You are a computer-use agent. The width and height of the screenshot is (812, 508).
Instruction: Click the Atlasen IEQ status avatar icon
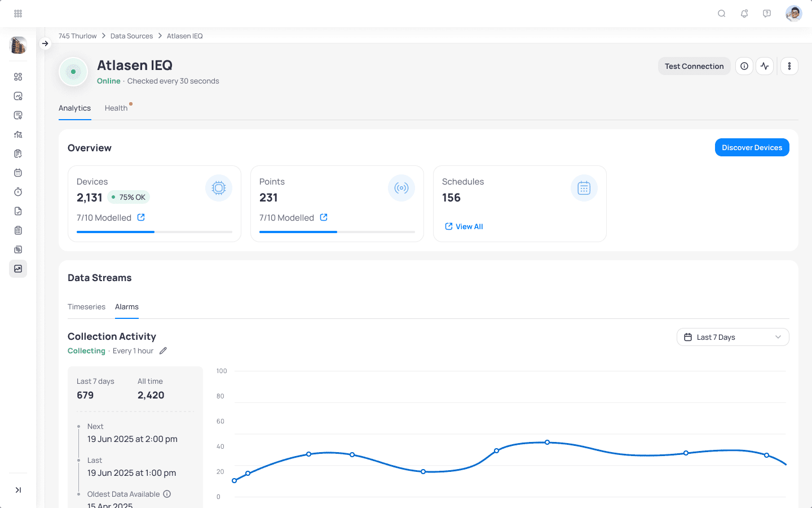73,72
